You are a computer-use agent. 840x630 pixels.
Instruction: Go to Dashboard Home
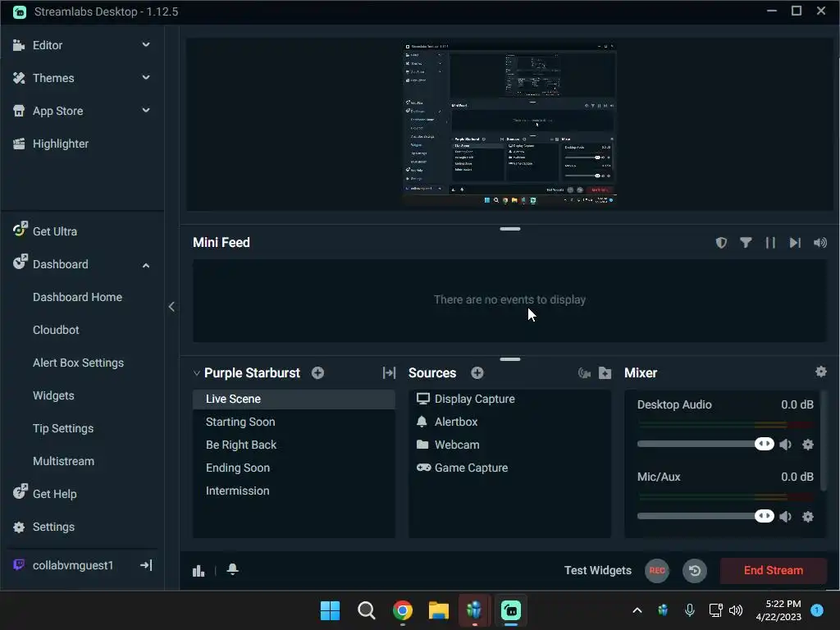tap(77, 297)
